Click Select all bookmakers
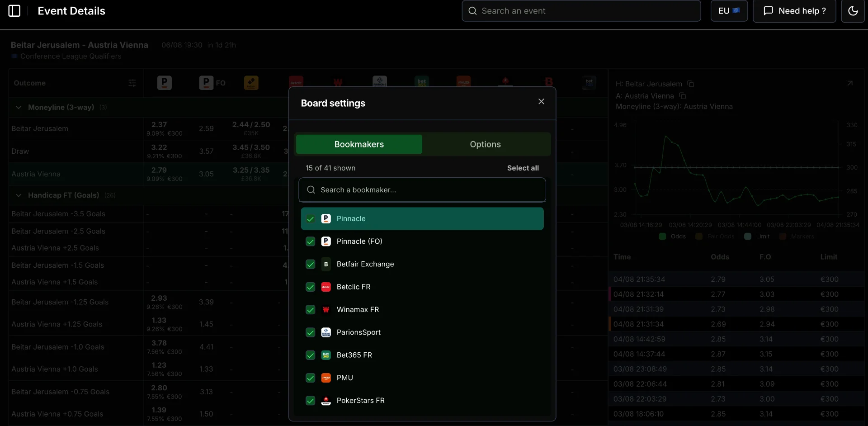This screenshot has height=426, width=868. coord(523,168)
